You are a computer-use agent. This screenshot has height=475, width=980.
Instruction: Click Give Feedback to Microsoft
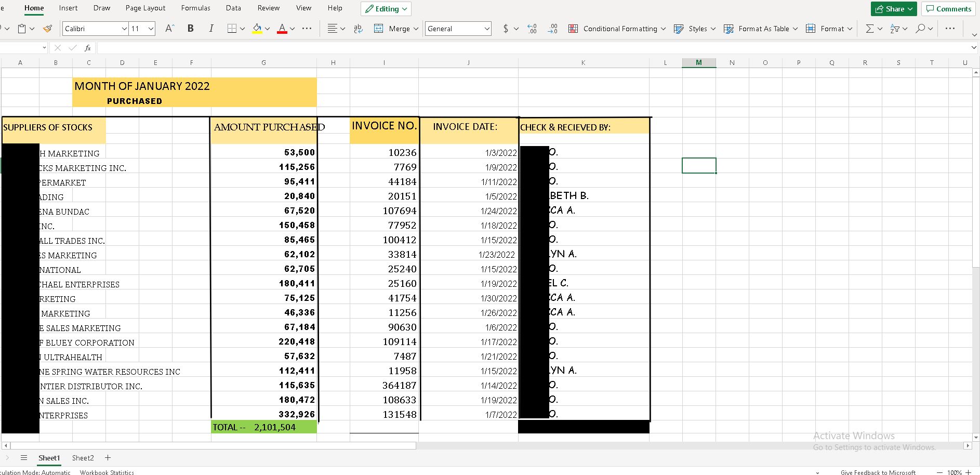[878, 472]
